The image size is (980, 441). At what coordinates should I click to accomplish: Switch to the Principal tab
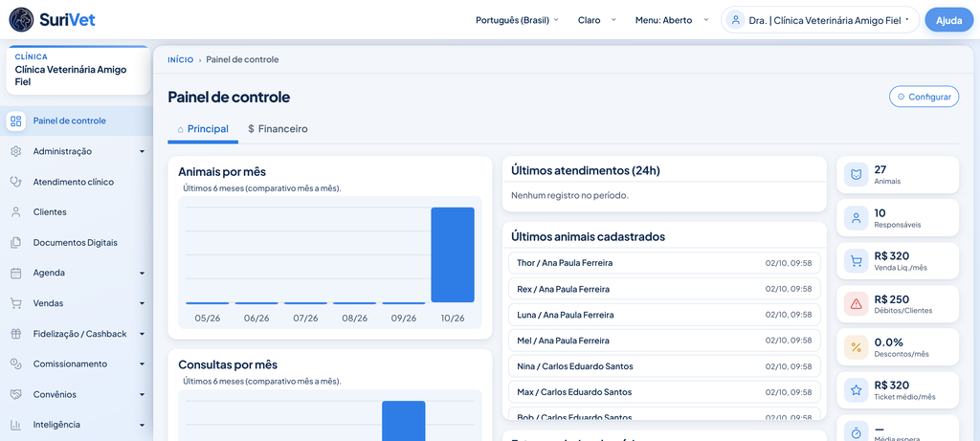pos(203,129)
